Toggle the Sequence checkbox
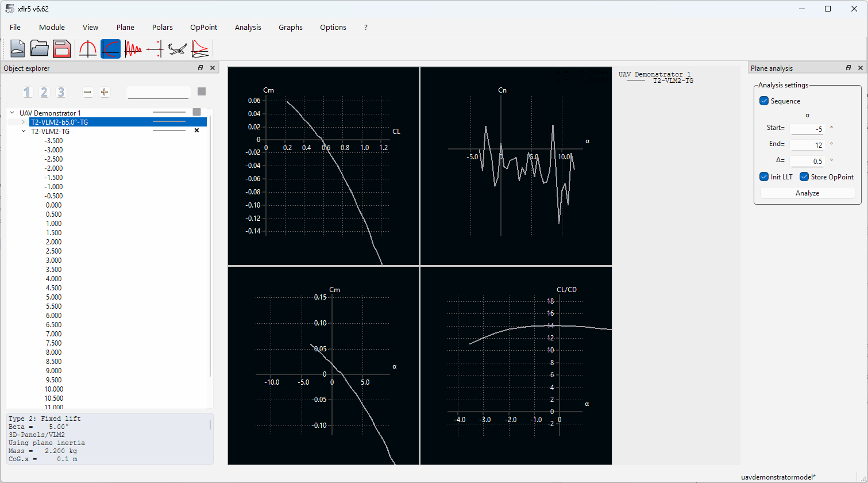Viewport: 868px width, 483px height. (x=764, y=101)
